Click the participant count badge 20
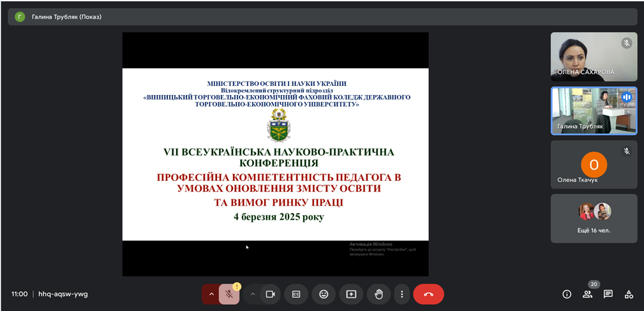644x311 pixels. (x=594, y=284)
